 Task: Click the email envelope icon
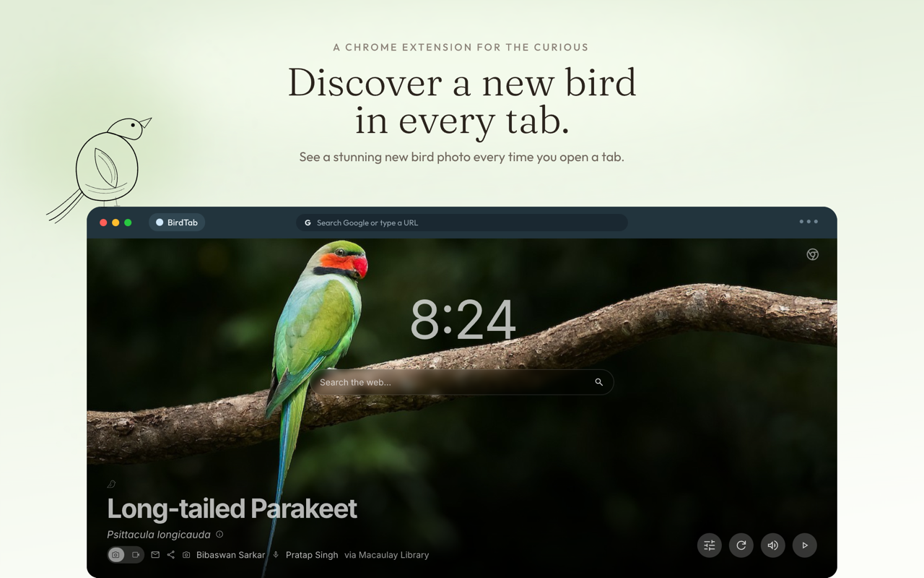click(155, 555)
